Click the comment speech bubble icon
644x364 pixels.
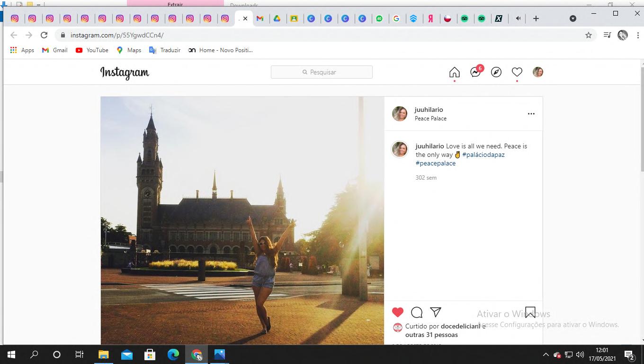[x=417, y=312]
